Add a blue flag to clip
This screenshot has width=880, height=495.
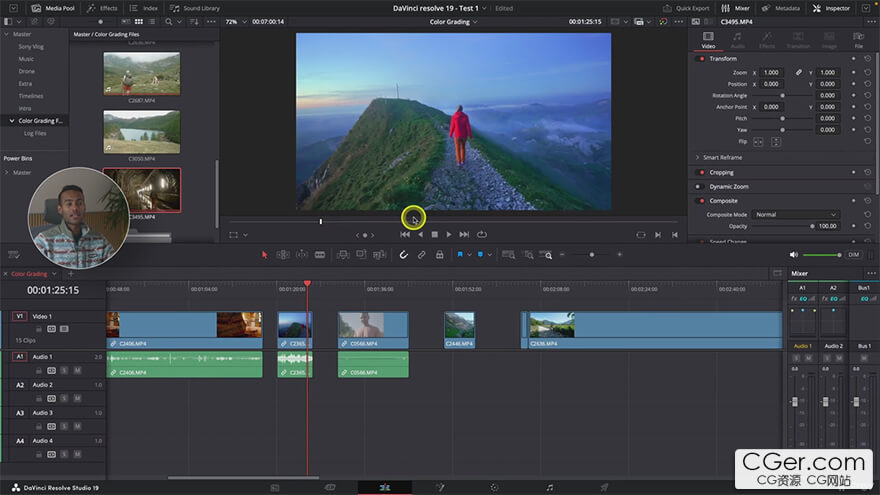460,255
